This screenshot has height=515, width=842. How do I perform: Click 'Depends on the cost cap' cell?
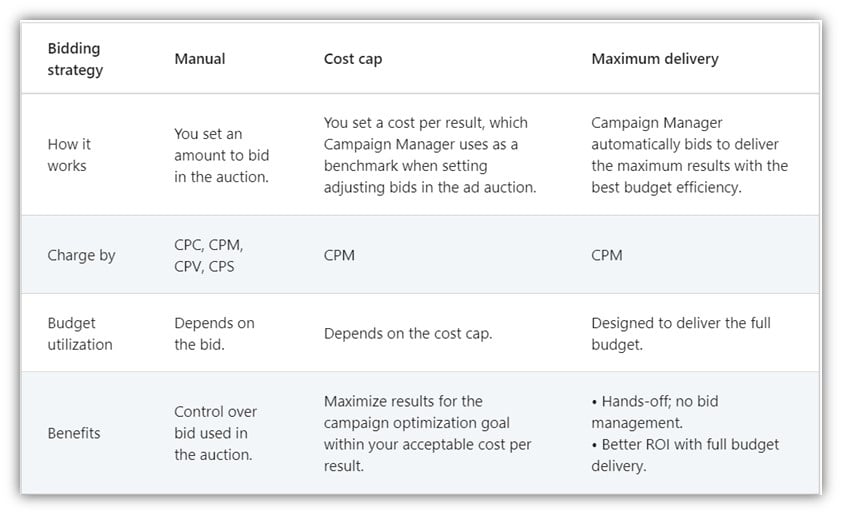[x=408, y=333]
